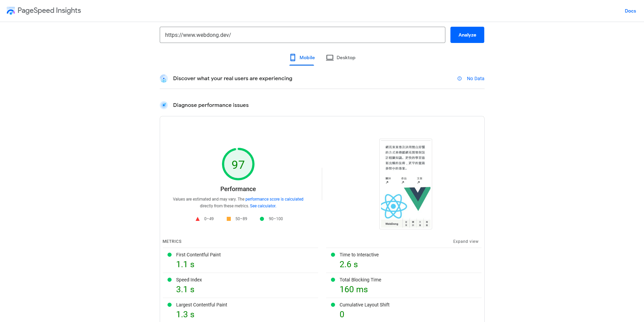Click the webdong.dev page screenshot thumbnail
644x322 pixels.
click(x=406, y=184)
